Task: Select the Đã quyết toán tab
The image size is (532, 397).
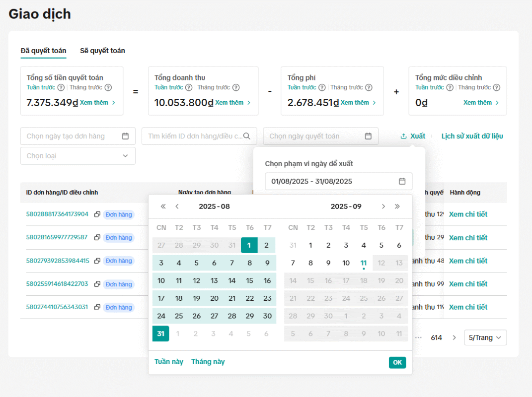Action: point(43,51)
